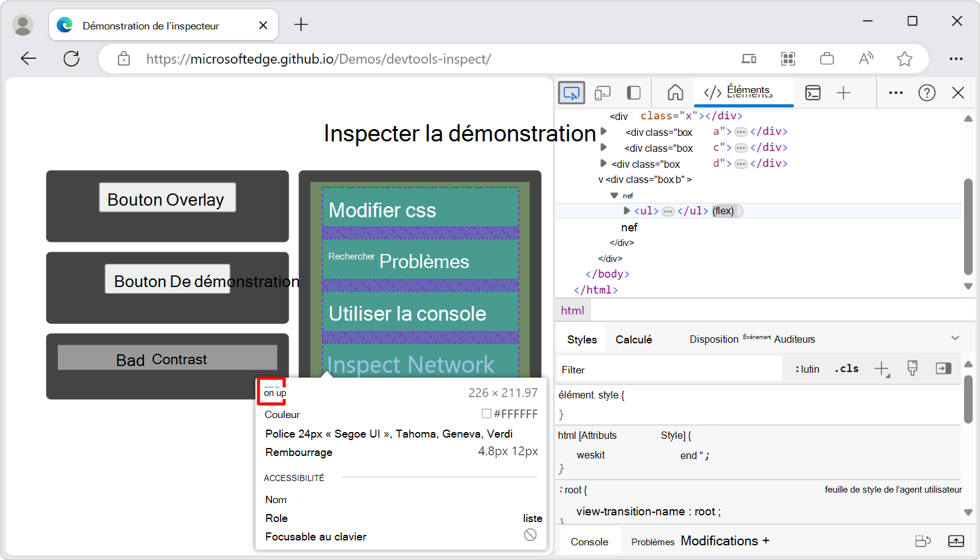This screenshot has height=560, width=980.
Task: Open the DevTools home panel
Action: tap(675, 92)
